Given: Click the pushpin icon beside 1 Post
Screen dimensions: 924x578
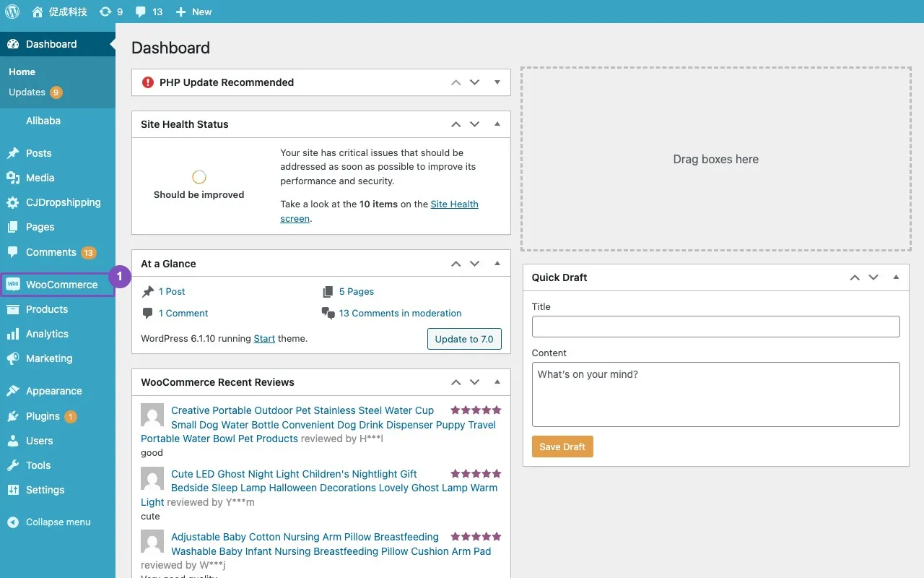Looking at the screenshot, I should click(x=148, y=291).
